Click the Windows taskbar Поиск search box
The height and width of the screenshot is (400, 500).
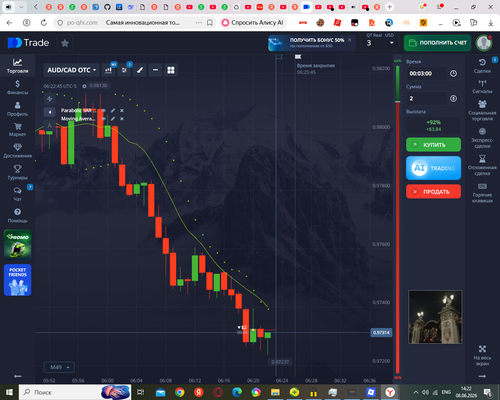75,392
